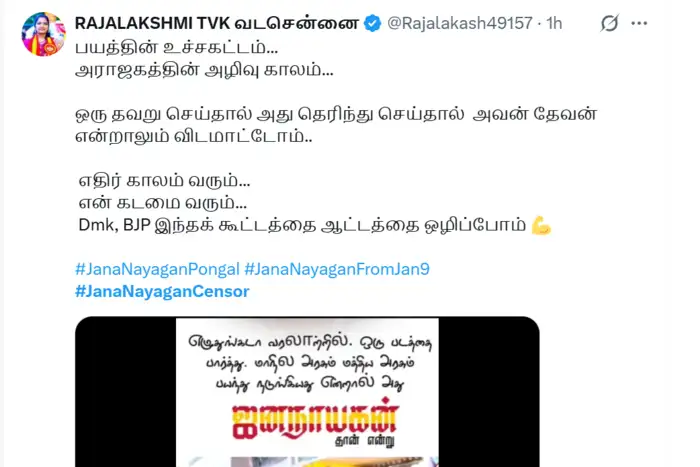Click the red ஜனநாயகன் title in image
This screenshot has width=700, height=467.
coord(315,422)
